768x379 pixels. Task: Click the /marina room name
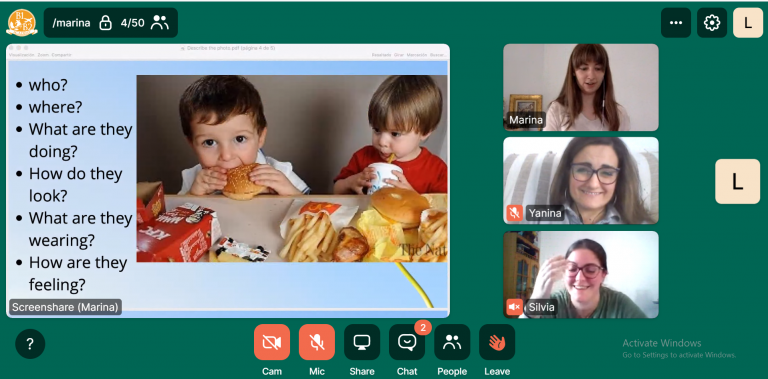click(72, 23)
